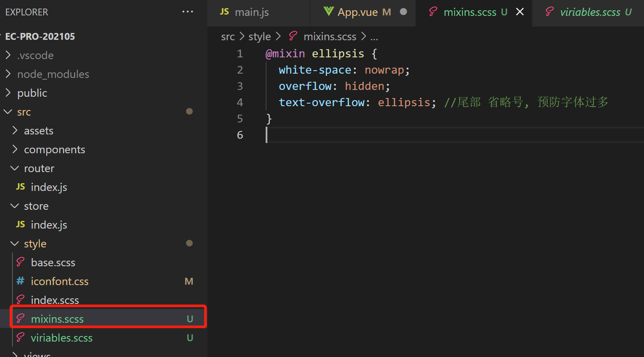Click the unsaved dot on App.vue tab
The image size is (644, 357).
tap(403, 12)
